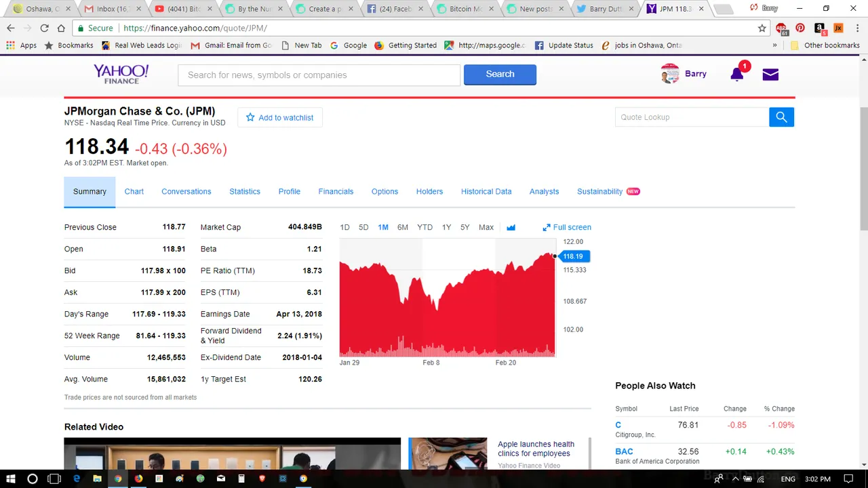Open the Holders tab

(429, 192)
